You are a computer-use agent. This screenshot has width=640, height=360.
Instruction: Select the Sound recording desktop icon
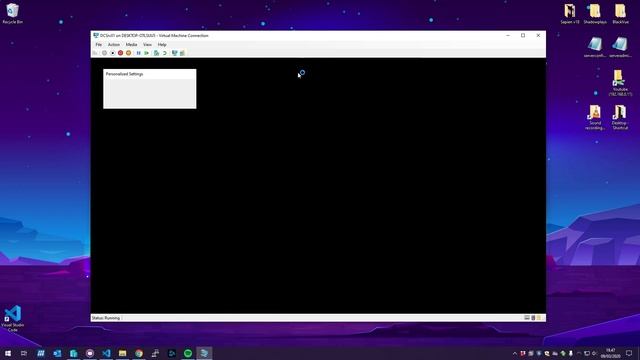click(595, 118)
